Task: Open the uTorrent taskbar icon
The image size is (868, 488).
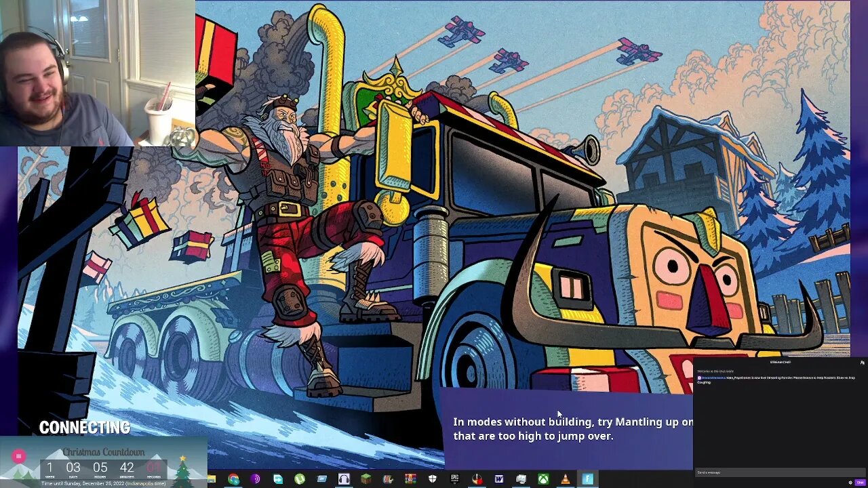Action: click(299, 479)
